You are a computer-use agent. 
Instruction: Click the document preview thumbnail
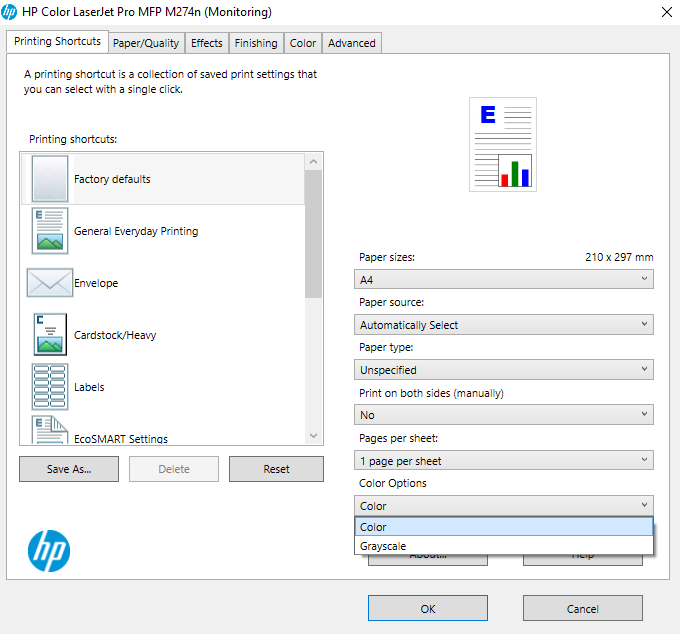coord(503,144)
